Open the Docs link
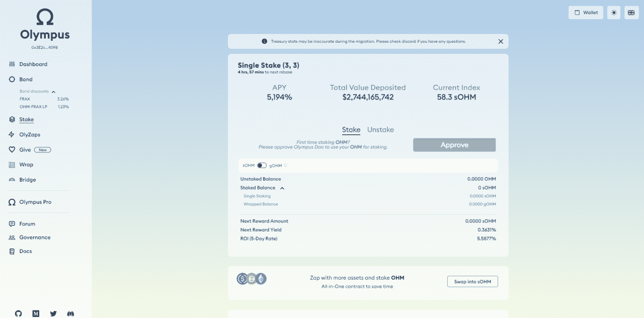This screenshot has height=318, width=644. click(x=26, y=251)
